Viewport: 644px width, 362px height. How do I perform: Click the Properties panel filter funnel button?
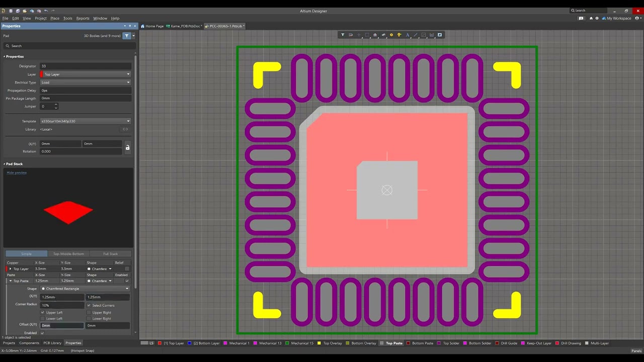click(x=127, y=36)
